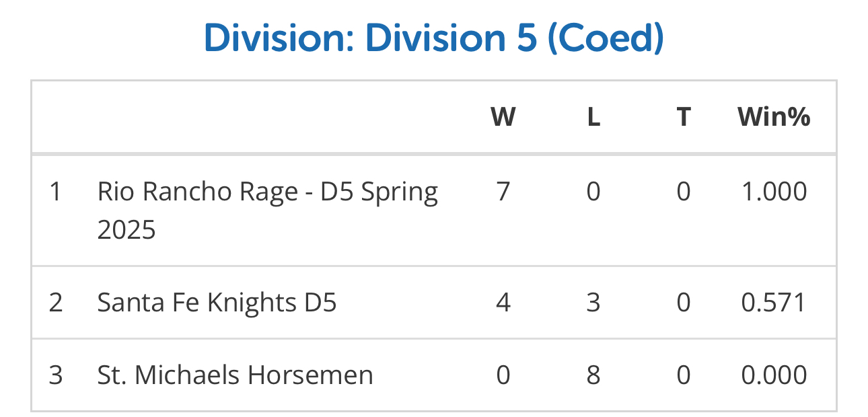The width and height of the screenshot is (868, 417).
Task: Click Santa Fe Knights' 3 losses value
Action: pyautogui.click(x=593, y=303)
